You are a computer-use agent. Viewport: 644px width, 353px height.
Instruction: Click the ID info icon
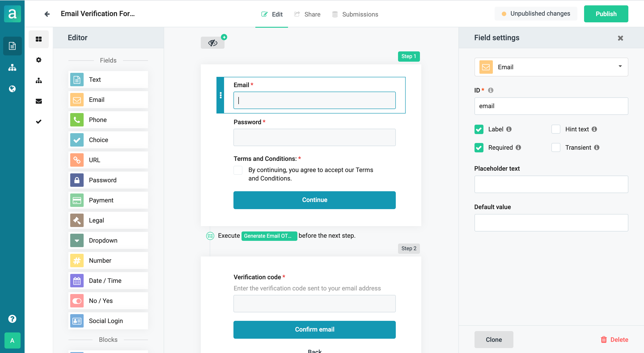click(x=491, y=90)
